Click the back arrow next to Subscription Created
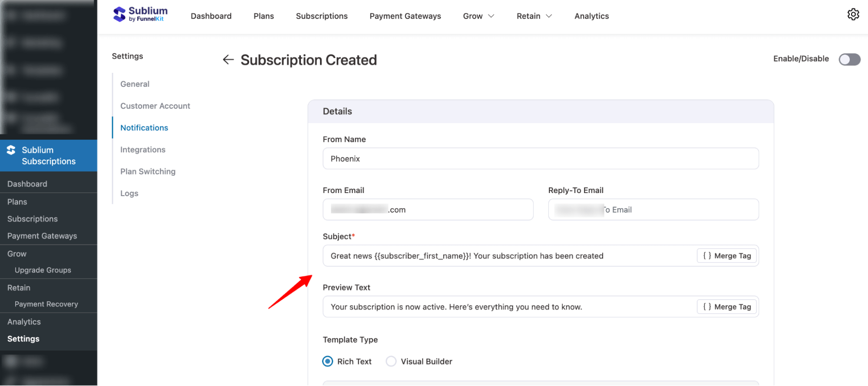 click(228, 59)
